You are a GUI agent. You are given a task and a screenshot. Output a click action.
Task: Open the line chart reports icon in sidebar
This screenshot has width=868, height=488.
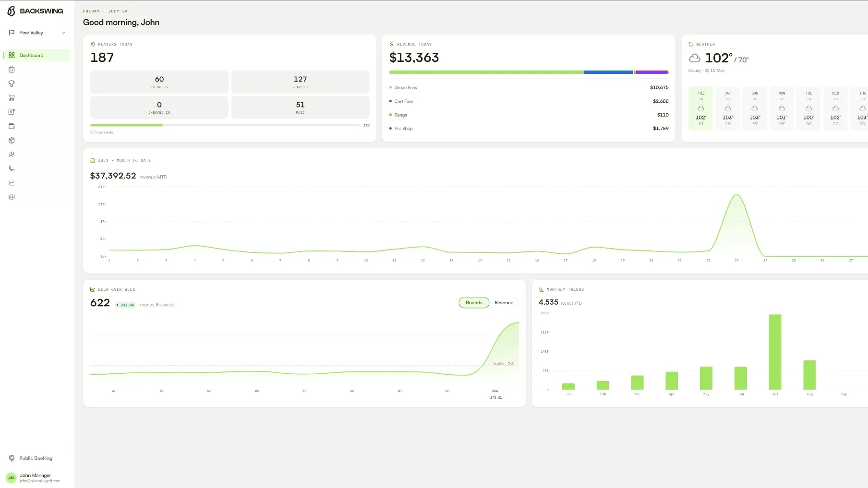[x=12, y=183]
